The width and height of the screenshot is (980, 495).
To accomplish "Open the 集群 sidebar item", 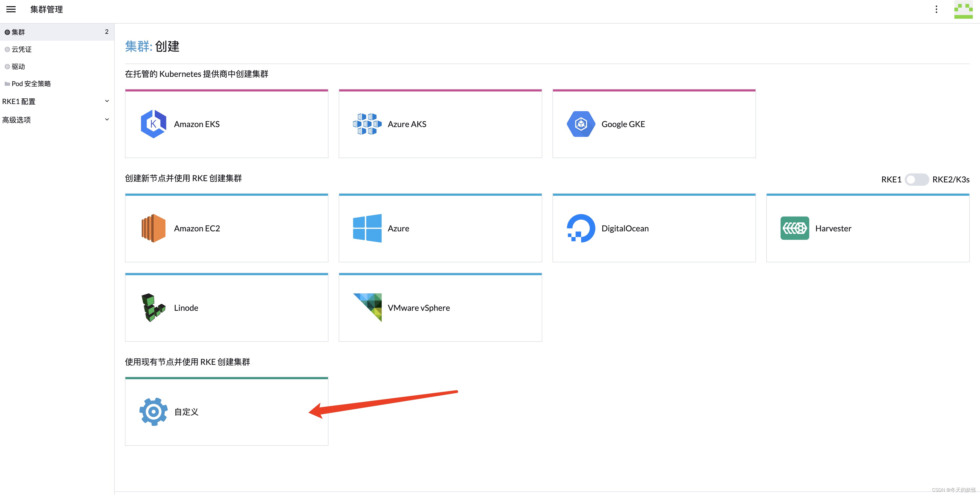I will pyautogui.click(x=57, y=32).
